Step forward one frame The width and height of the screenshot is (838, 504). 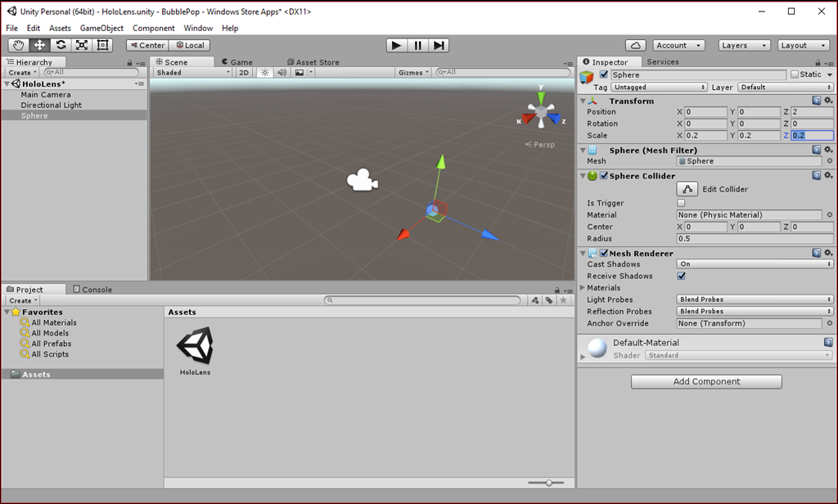pyautogui.click(x=439, y=46)
